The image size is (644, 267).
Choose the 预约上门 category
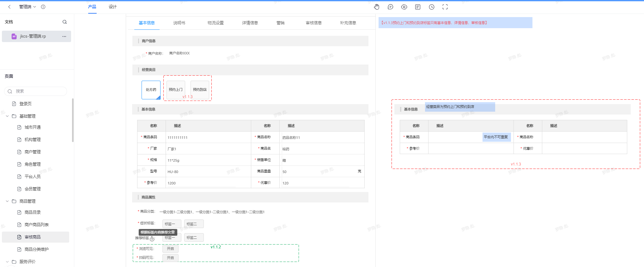(x=176, y=90)
